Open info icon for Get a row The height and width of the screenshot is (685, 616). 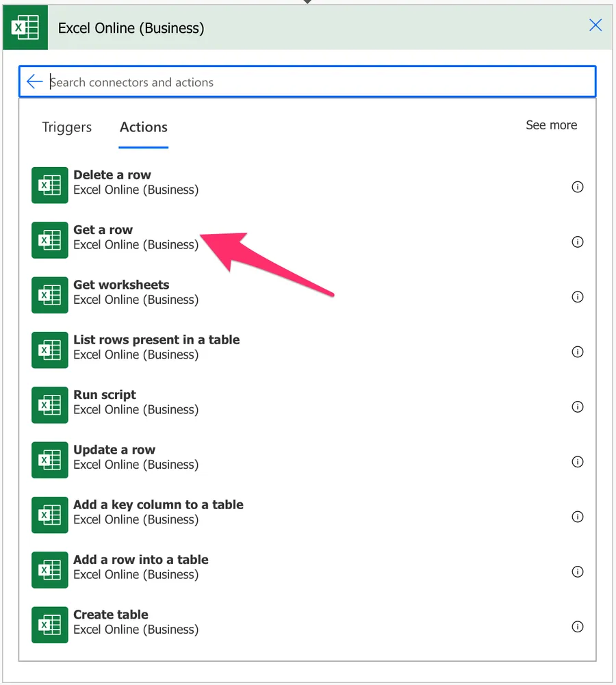(578, 242)
